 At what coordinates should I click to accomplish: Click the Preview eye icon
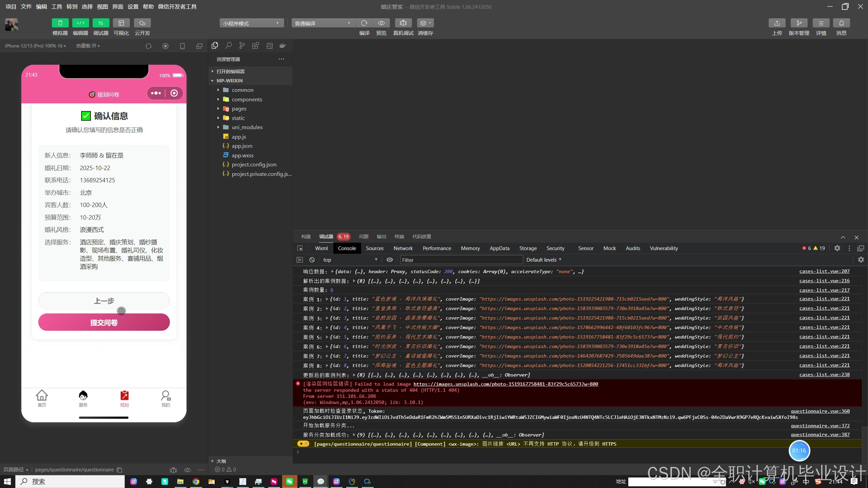[381, 23]
